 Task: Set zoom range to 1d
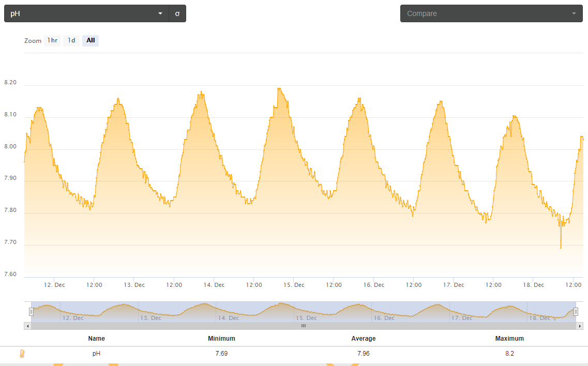[71, 40]
